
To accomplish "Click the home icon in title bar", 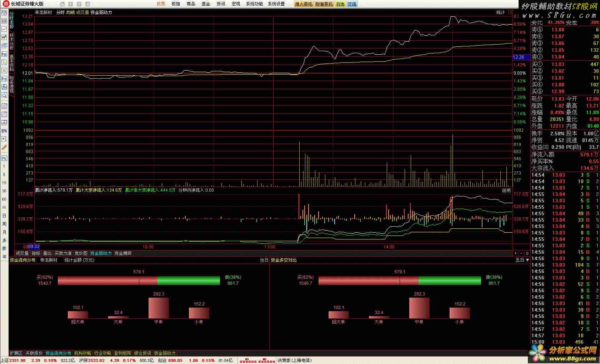I will 62,4.
